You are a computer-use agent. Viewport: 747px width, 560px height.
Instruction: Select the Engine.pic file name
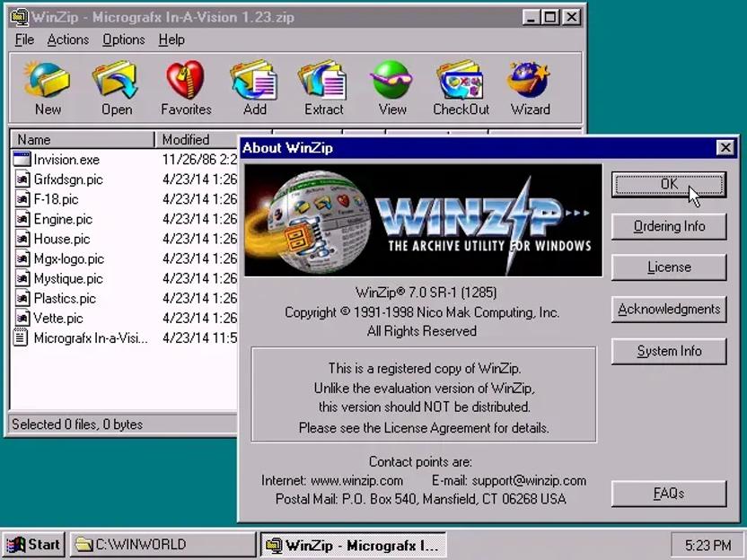(63, 219)
